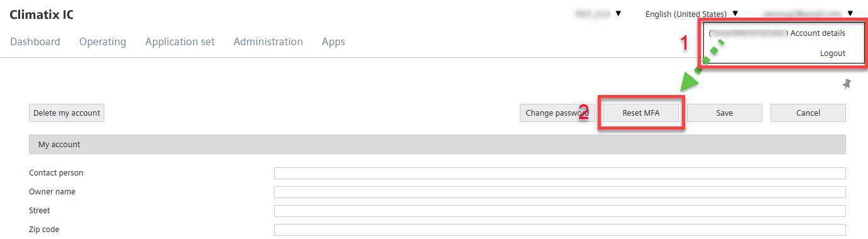Choose Logout from the user menu
The image size is (868, 239).
(833, 53)
